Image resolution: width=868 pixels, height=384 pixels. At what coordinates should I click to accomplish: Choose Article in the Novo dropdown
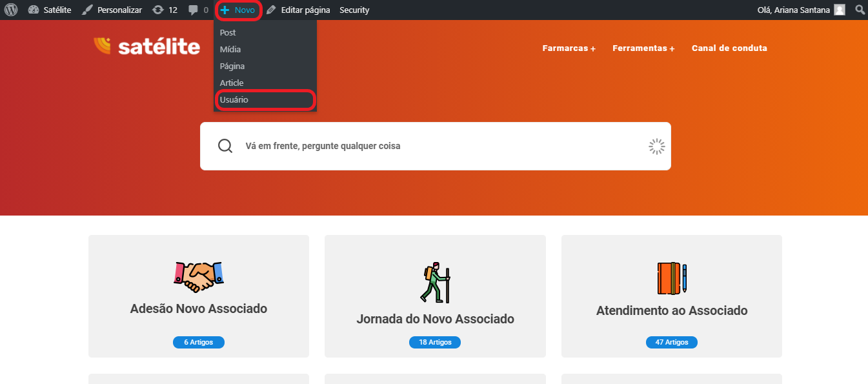click(232, 83)
